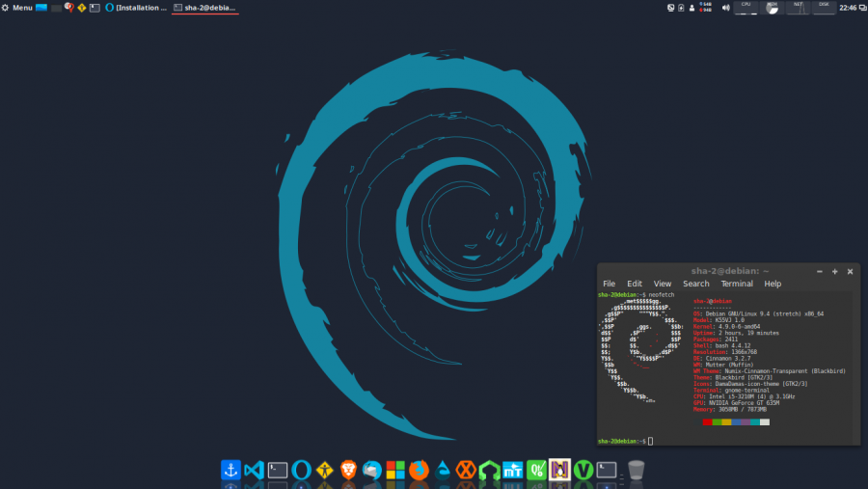The width and height of the screenshot is (868, 489).
Task: Click the clock showing 22:46
Action: tap(850, 7)
